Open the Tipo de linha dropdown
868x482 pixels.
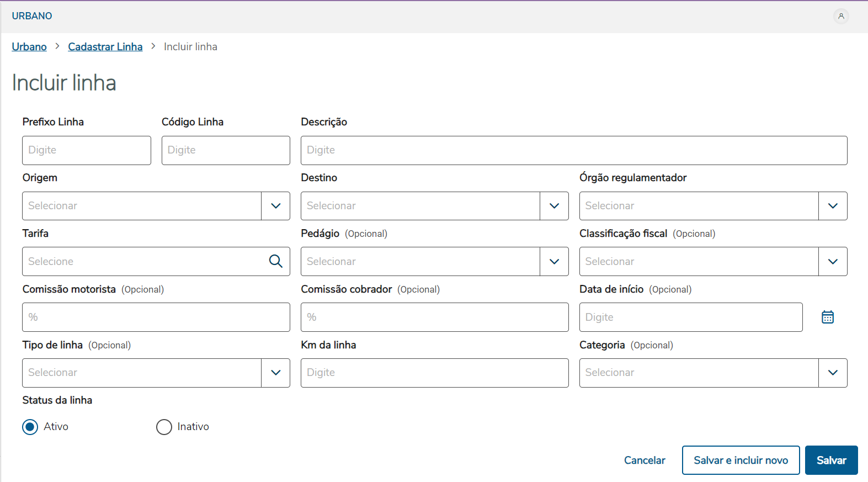(275, 373)
